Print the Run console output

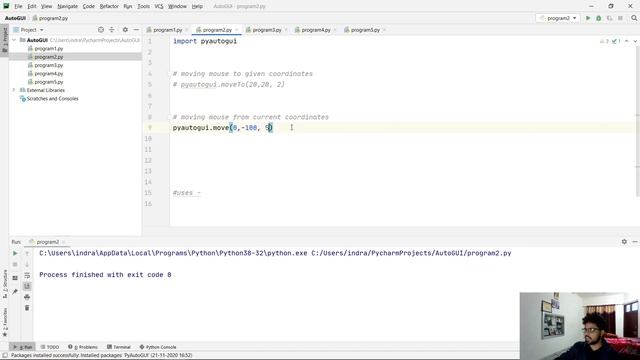pyautogui.click(x=27, y=297)
